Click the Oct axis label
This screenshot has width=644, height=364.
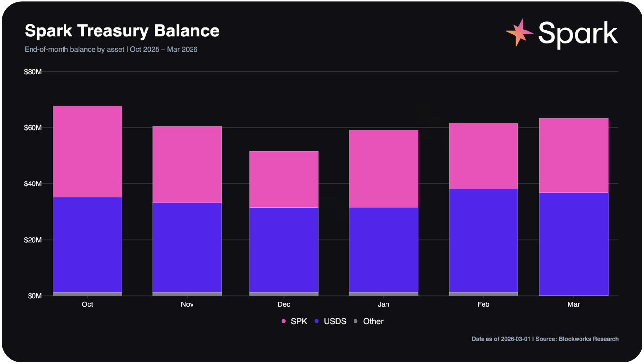pyautogui.click(x=87, y=304)
